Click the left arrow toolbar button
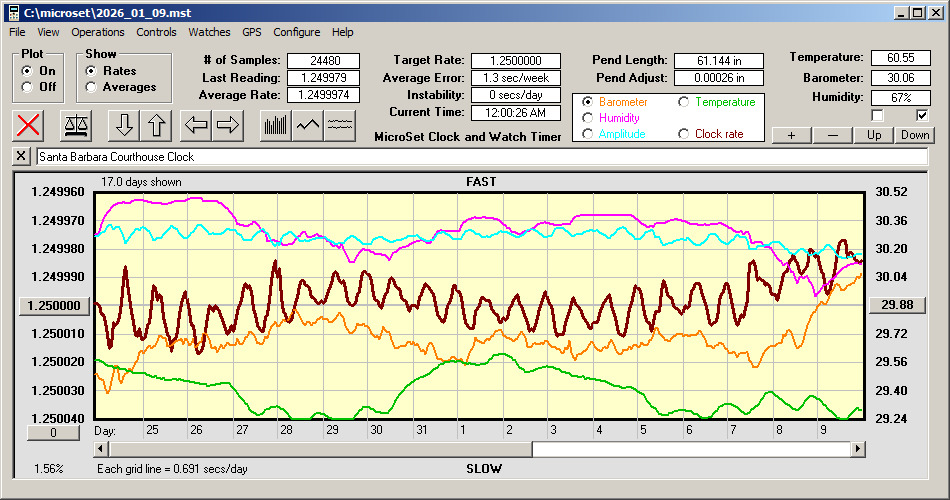950x500 pixels. [x=196, y=125]
